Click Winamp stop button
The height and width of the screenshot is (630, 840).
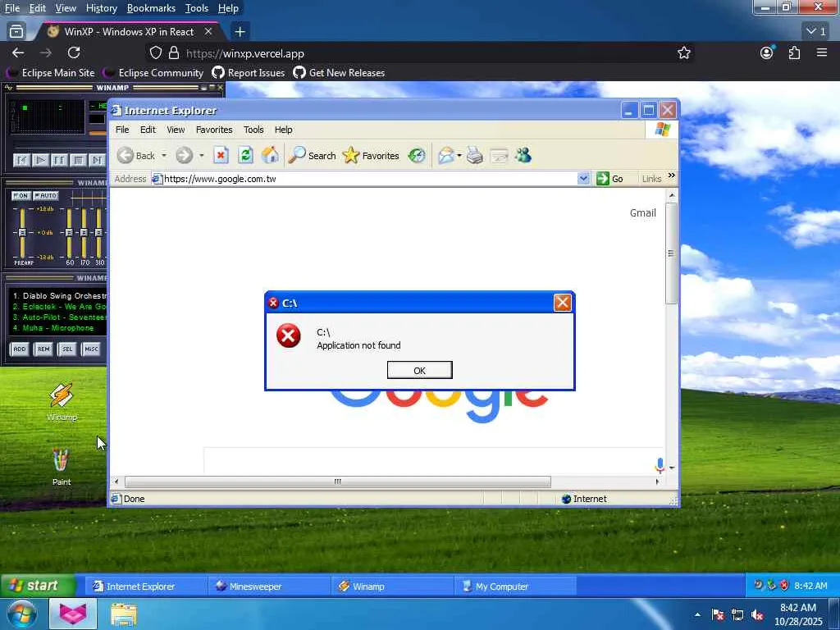click(x=78, y=160)
